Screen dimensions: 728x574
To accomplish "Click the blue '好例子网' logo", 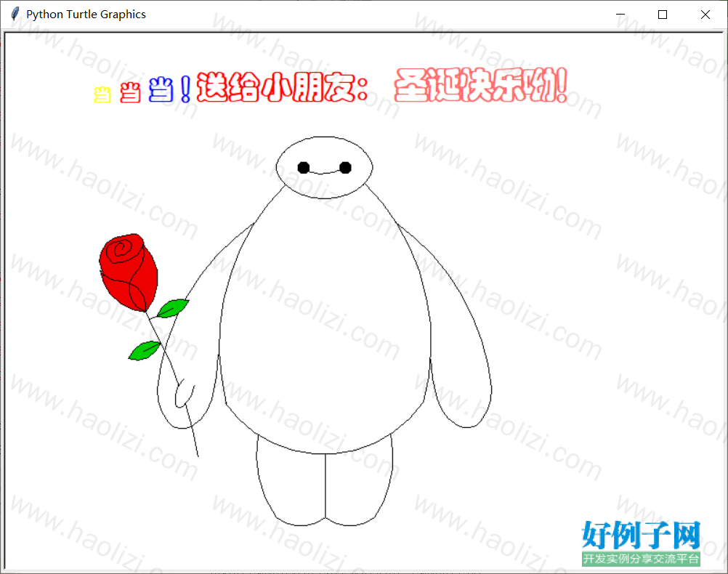I will tap(641, 535).
